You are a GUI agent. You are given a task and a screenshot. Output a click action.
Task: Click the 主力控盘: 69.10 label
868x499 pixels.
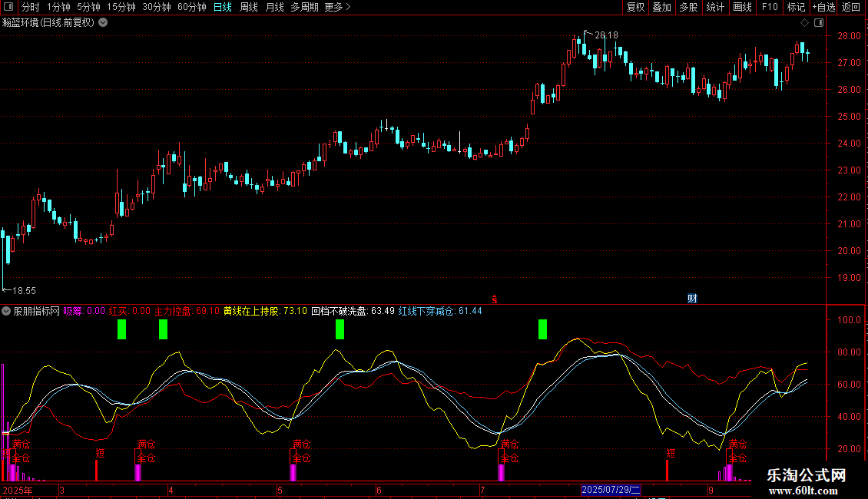tap(187, 312)
